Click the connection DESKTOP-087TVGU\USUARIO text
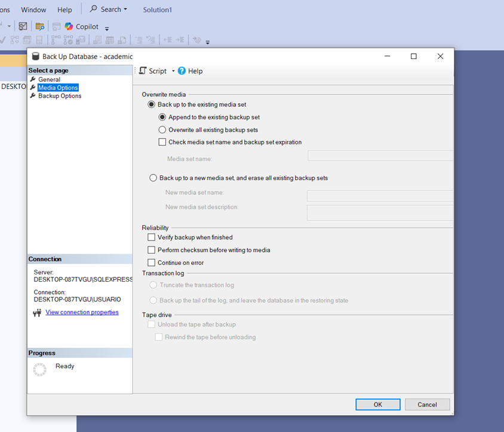This screenshot has width=504, height=432. pyautogui.click(x=78, y=300)
